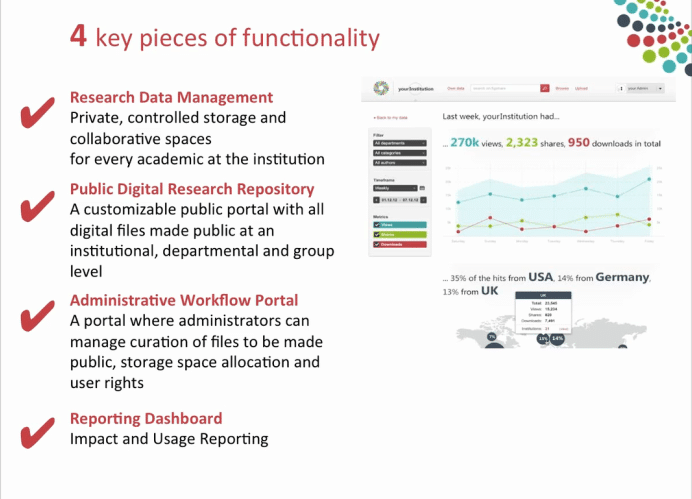692x499 pixels.
Task: Follow the Back to my data link
Action: (391, 117)
